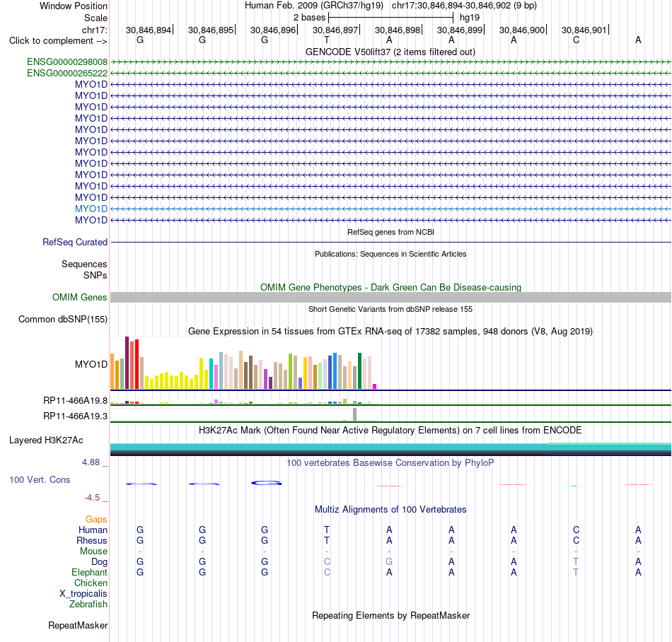
Task: Click the faded G in Dog row
Action: [x=389, y=562]
